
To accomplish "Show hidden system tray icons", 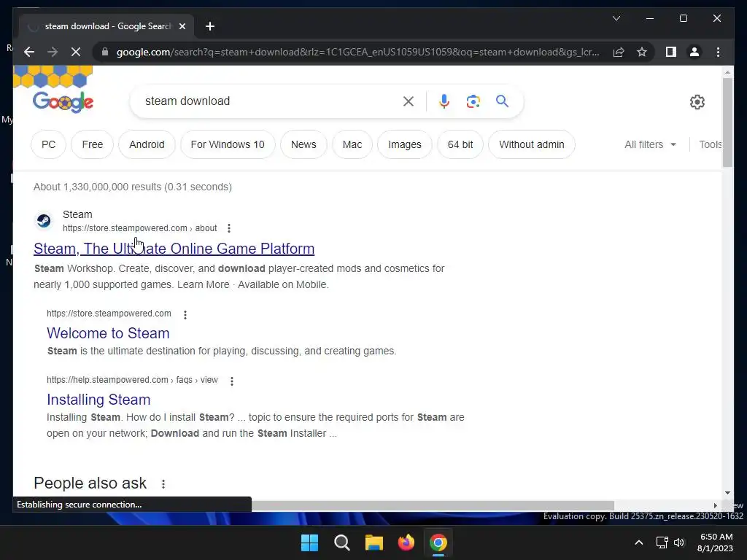I will pyautogui.click(x=639, y=542).
